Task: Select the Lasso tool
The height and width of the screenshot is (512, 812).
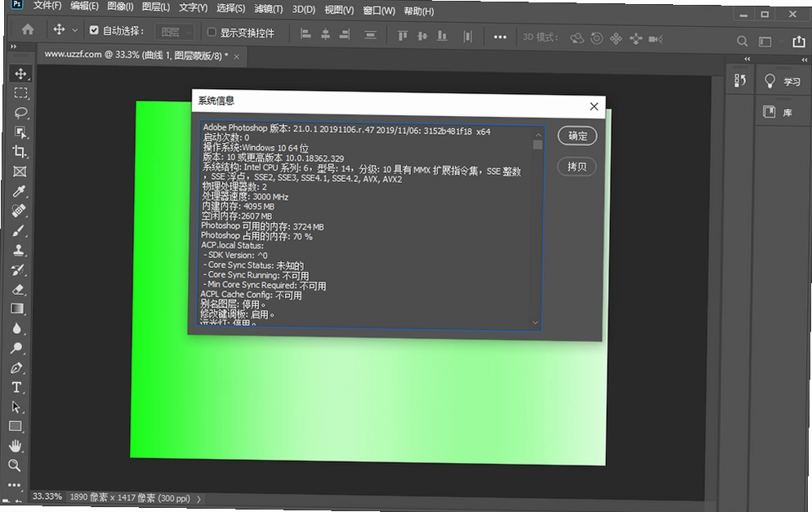Action: click(20, 113)
